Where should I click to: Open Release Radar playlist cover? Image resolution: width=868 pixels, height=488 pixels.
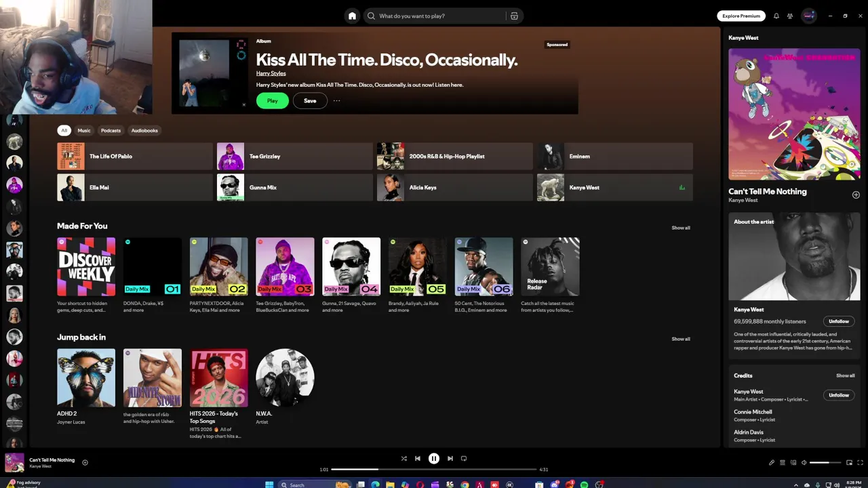point(550,266)
